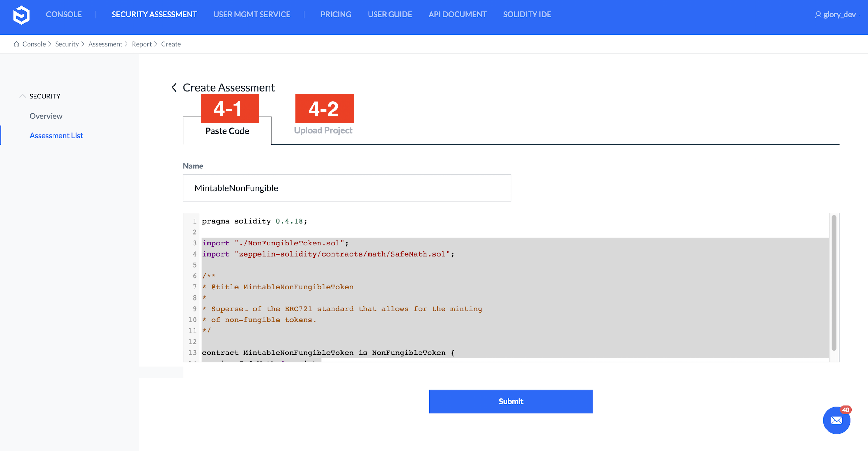Image resolution: width=868 pixels, height=451 pixels.
Task: Click line 1 pragma statement in editor
Action: [x=254, y=221]
